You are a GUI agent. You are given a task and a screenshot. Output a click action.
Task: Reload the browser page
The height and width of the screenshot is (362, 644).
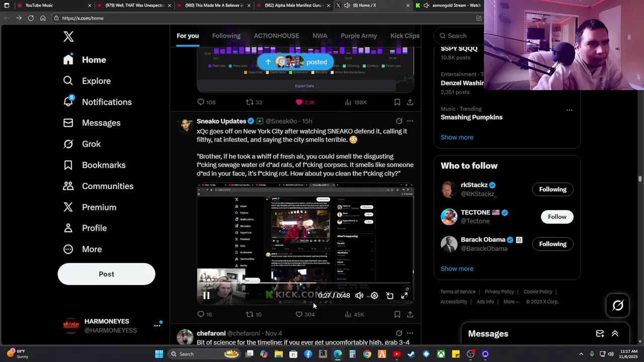coord(31,18)
